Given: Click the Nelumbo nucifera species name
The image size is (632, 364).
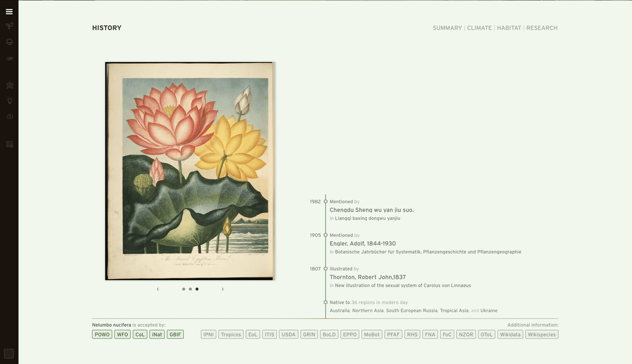Looking at the screenshot, I should click(111, 325).
